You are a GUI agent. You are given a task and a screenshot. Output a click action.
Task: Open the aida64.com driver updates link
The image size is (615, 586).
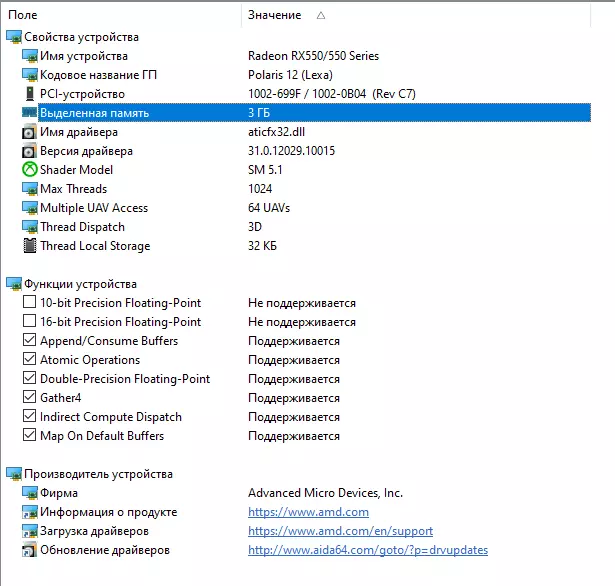[367, 550]
